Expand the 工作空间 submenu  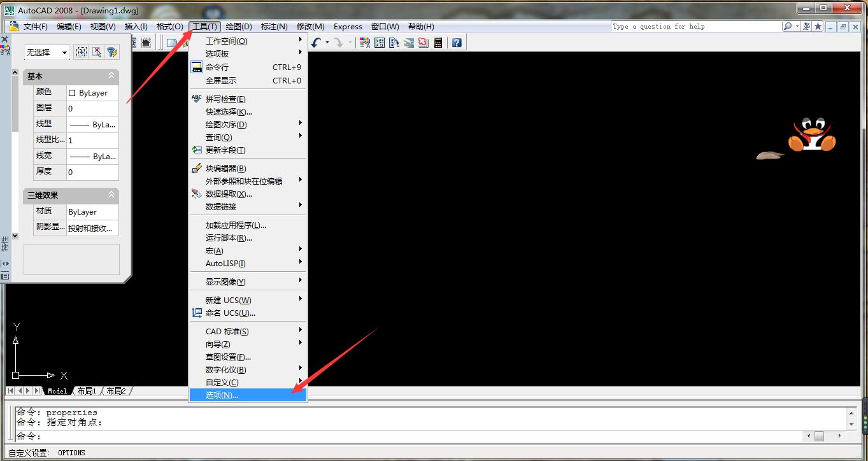click(248, 41)
